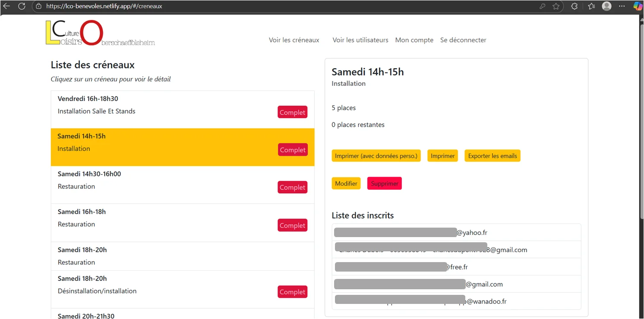Open the browser three-dot settings menu
The height and width of the screenshot is (319, 644).
[622, 6]
